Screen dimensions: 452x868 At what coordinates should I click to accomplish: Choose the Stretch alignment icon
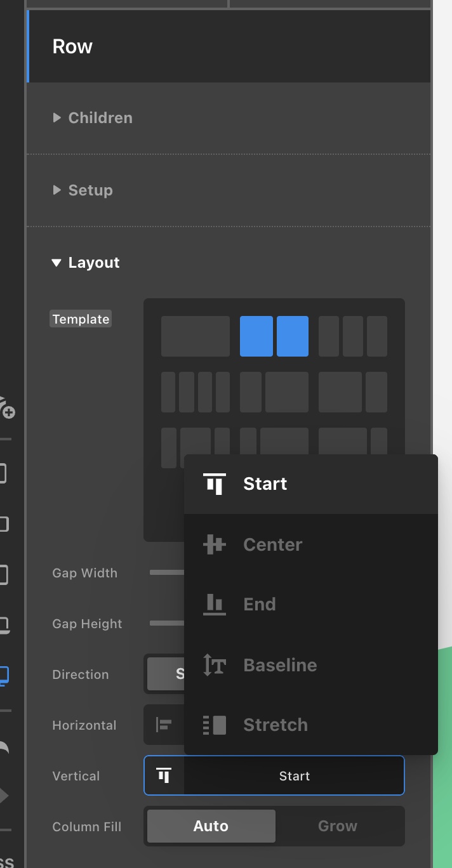click(x=215, y=725)
